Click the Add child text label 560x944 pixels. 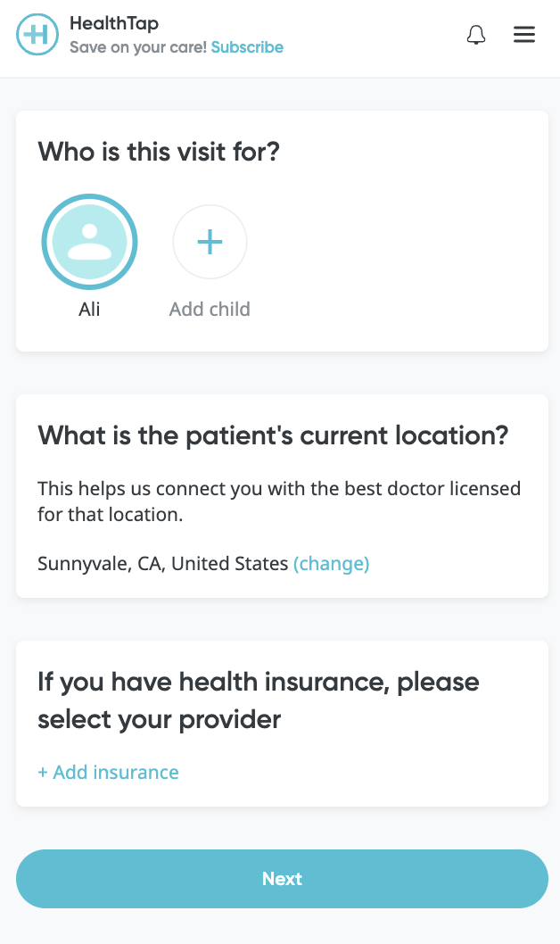click(210, 309)
